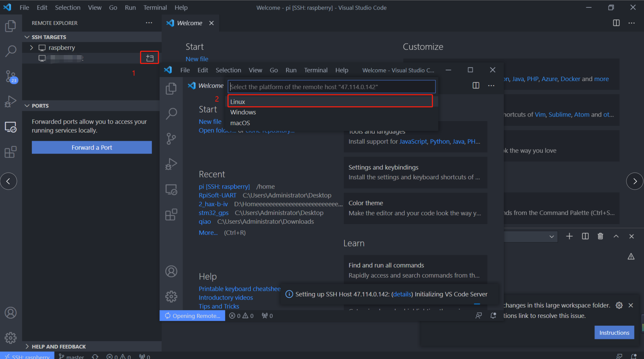Screen dimensions: 644x359
Task: Open the Introductory videos help link
Action: (226, 297)
